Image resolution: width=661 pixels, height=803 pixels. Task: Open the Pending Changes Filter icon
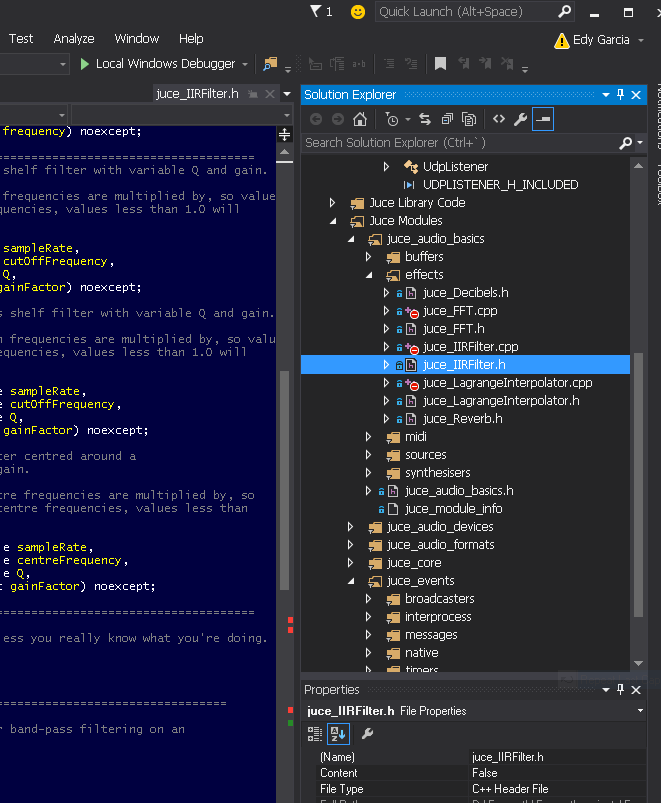[x=392, y=119]
